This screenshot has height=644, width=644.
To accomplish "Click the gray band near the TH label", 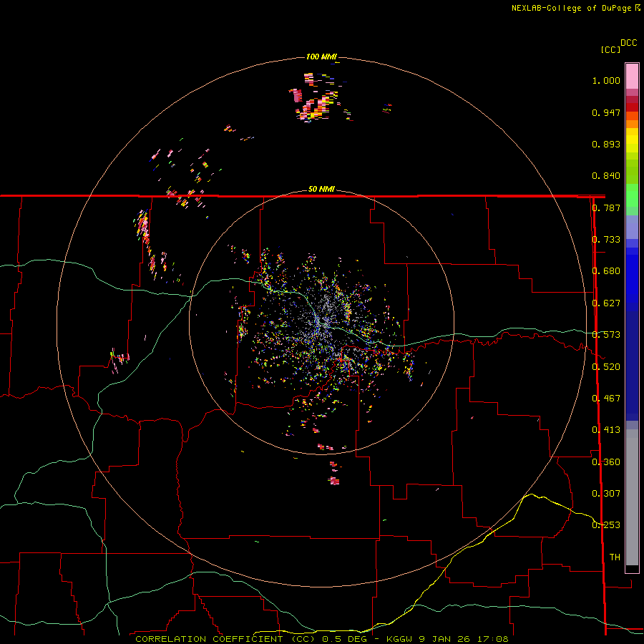I will (x=632, y=497).
